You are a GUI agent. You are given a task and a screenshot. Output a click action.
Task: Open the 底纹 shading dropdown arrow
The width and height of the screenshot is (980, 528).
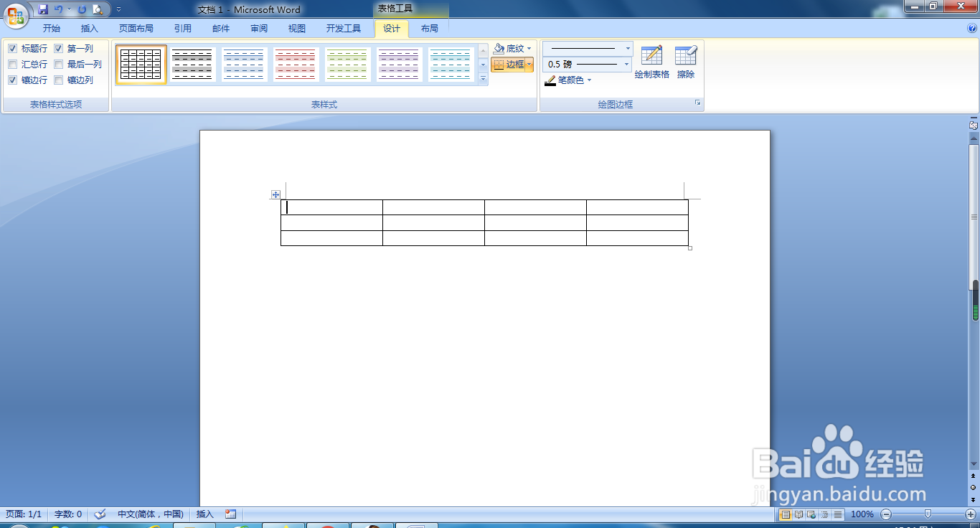[x=529, y=49]
